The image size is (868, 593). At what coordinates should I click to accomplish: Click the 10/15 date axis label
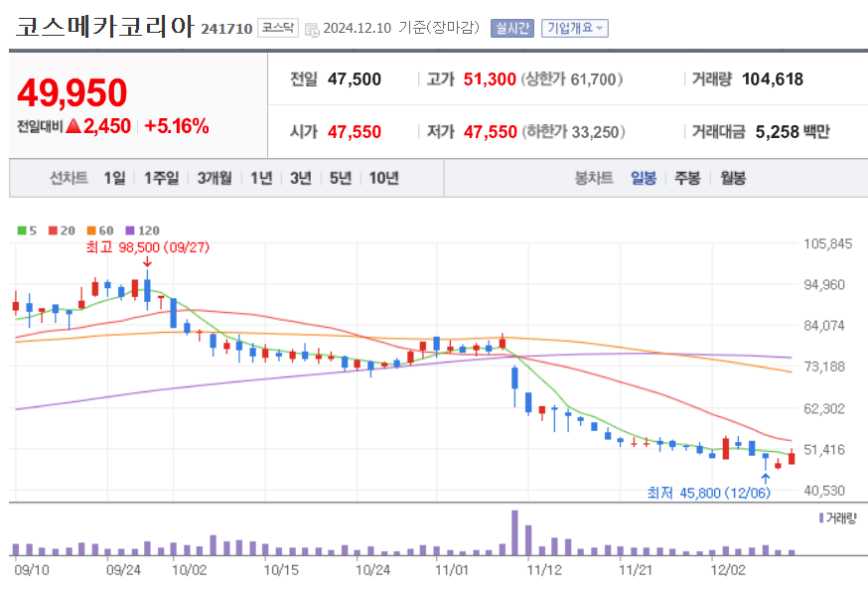pyautogui.click(x=281, y=570)
